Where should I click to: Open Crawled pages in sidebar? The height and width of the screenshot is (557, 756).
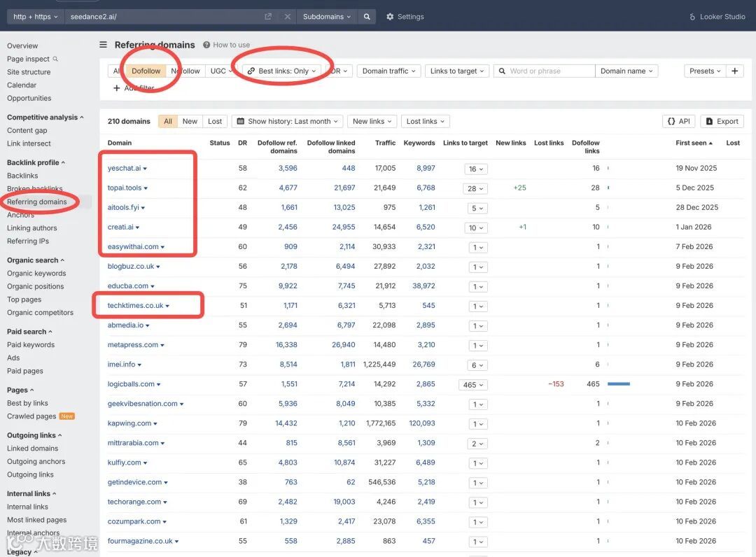pos(31,416)
